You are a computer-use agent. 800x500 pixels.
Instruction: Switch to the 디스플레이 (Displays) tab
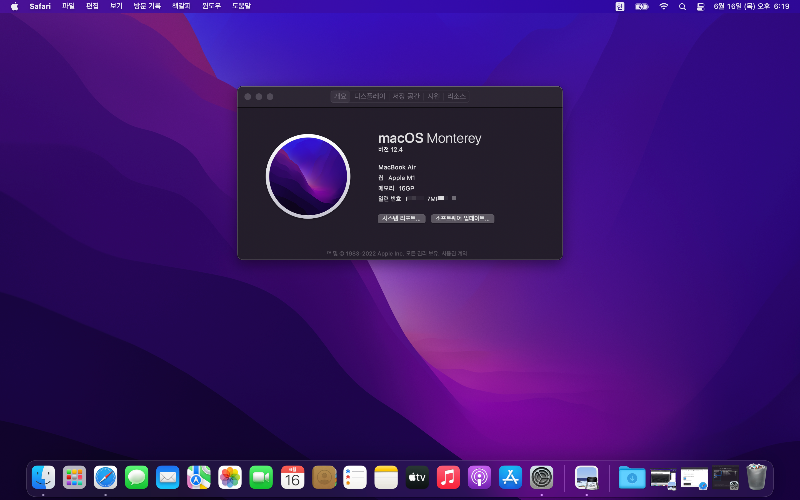click(x=370, y=96)
